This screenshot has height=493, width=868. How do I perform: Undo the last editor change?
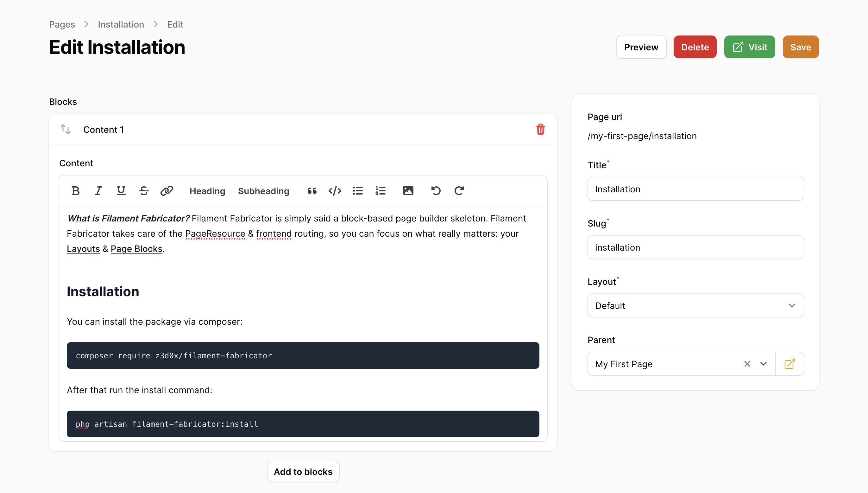point(436,191)
